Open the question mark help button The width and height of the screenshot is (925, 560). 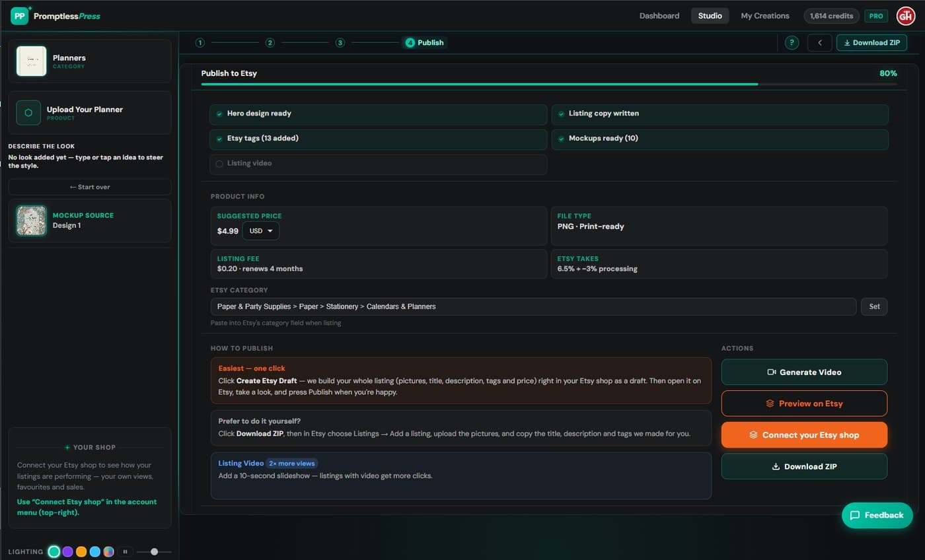(x=792, y=43)
